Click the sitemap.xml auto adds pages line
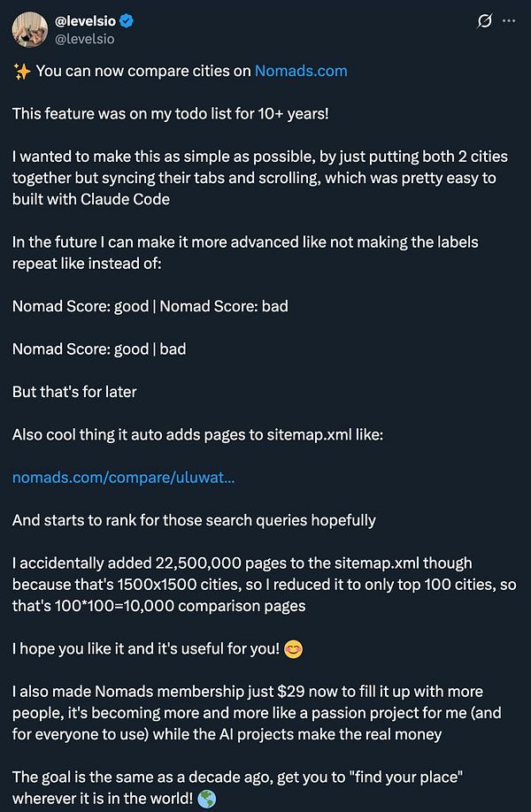 (197, 434)
